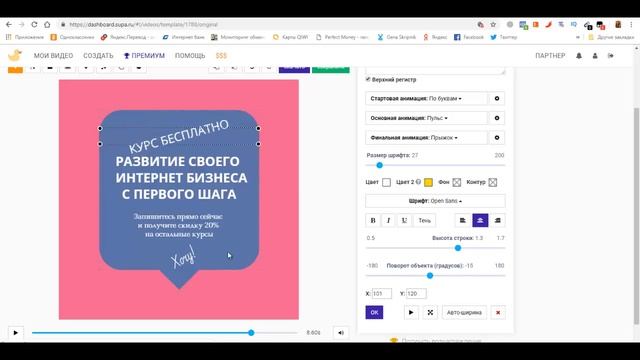Focus the Y position input field

(x=416, y=293)
